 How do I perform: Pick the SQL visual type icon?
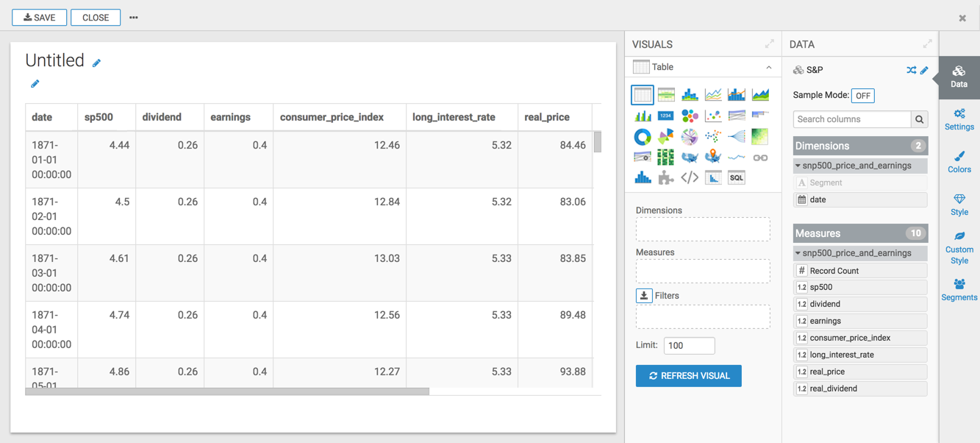(x=736, y=178)
